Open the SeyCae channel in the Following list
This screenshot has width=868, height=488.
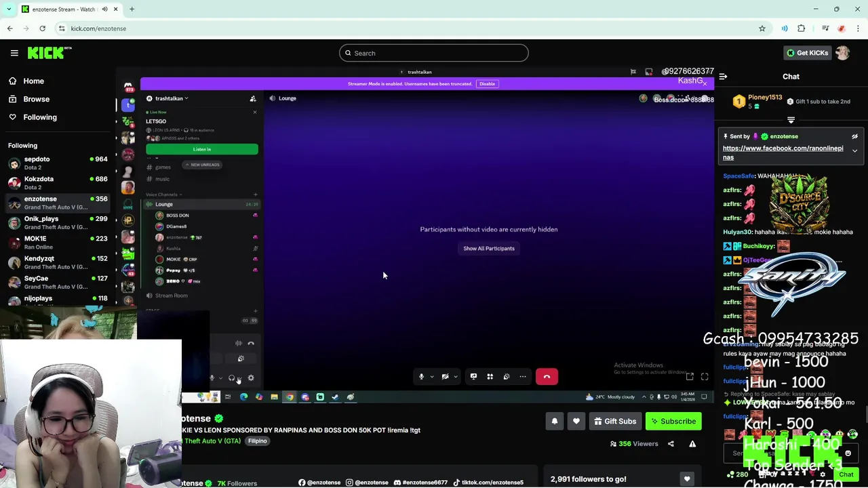pyautogui.click(x=58, y=282)
